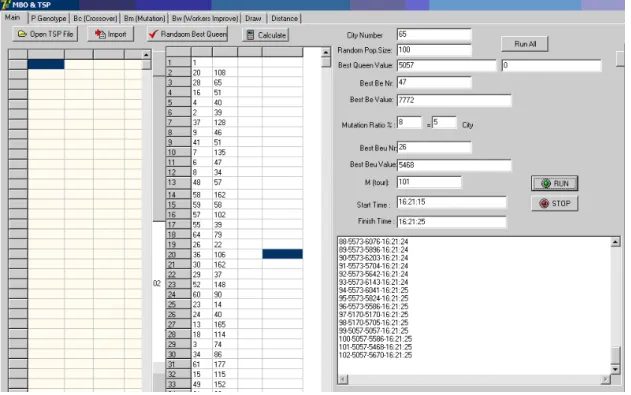Click the STOP button label
The image size is (631, 395).
561,204
